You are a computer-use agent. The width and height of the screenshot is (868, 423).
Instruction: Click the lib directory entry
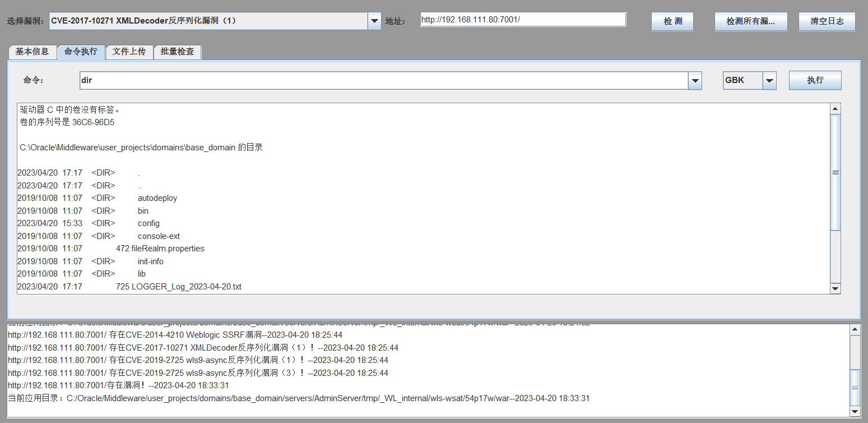[141, 274]
